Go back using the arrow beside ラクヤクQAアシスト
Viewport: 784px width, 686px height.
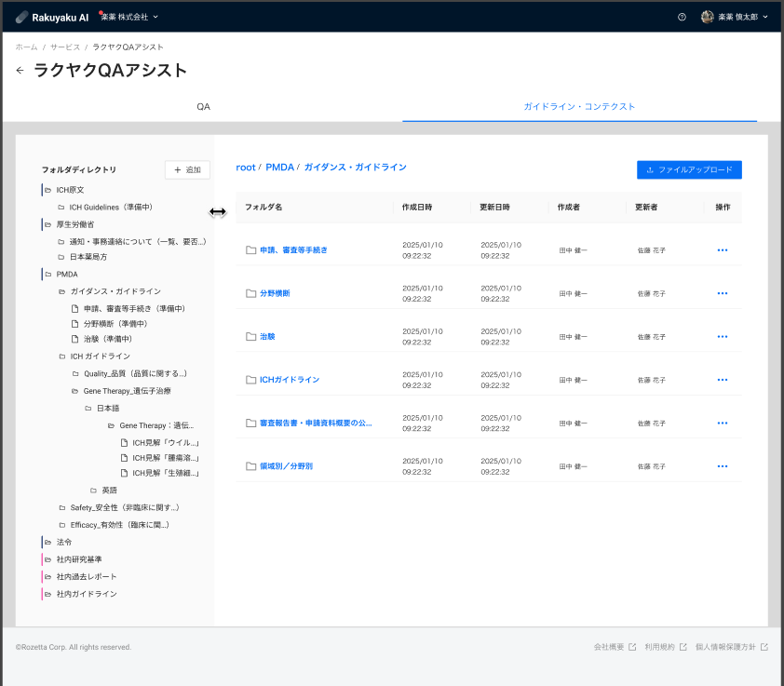click(20, 71)
